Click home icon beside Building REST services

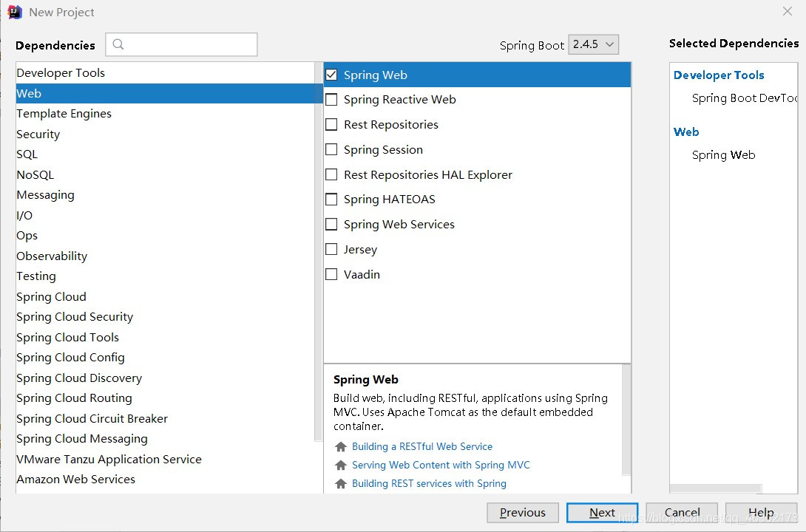[x=341, y=484]
